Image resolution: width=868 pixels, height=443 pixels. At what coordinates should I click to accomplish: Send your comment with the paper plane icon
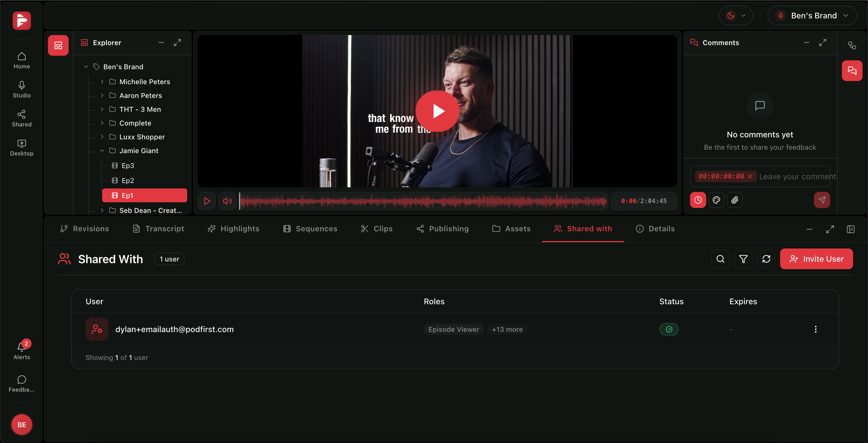(x=822, y=200)
